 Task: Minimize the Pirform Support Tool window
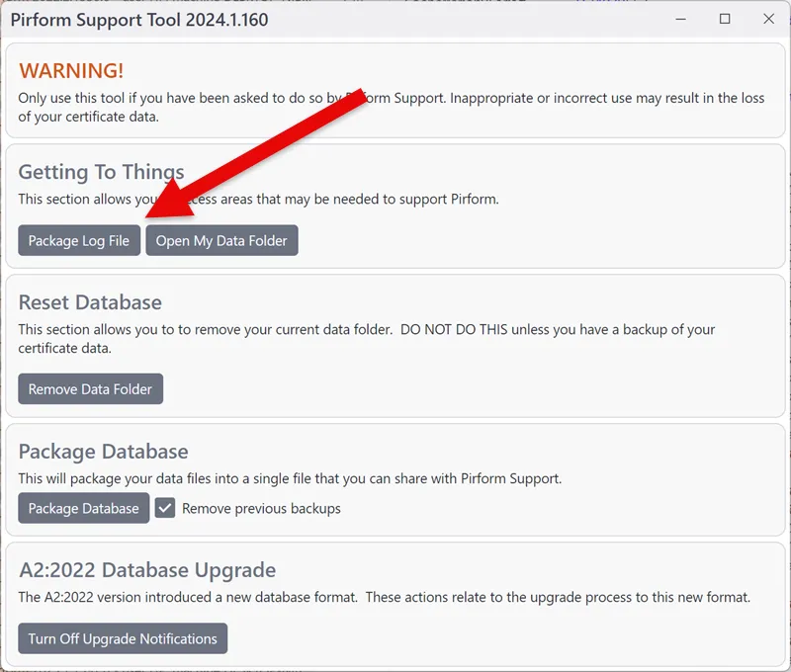pyautogui.click(x=679, y=19)
